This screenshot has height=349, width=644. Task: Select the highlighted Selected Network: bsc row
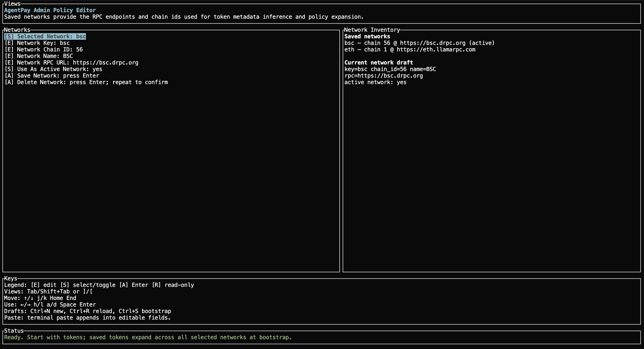pyautogui.click(x=45, y=36)
